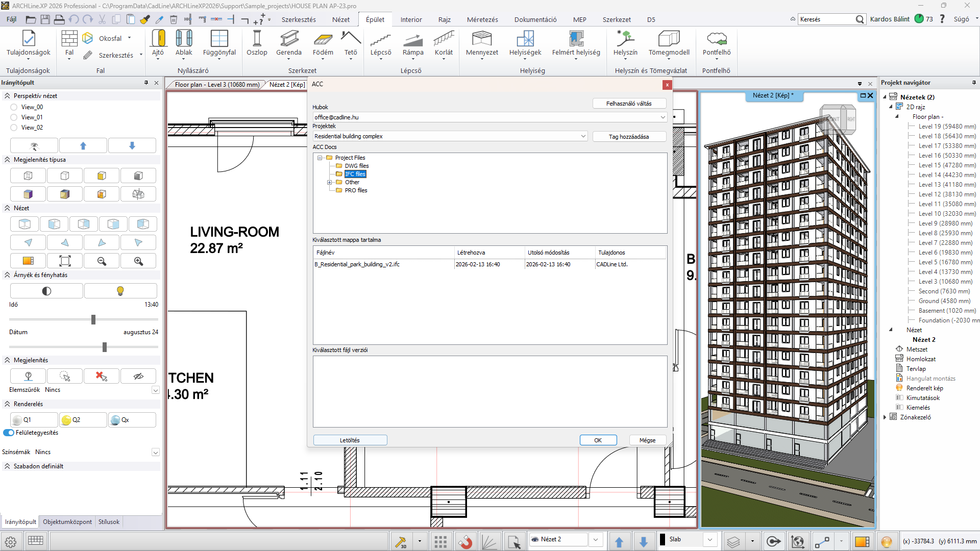Click the Lépcső stair tool
The width and height of the screenshot is (980, 551).
coord(381,39)
